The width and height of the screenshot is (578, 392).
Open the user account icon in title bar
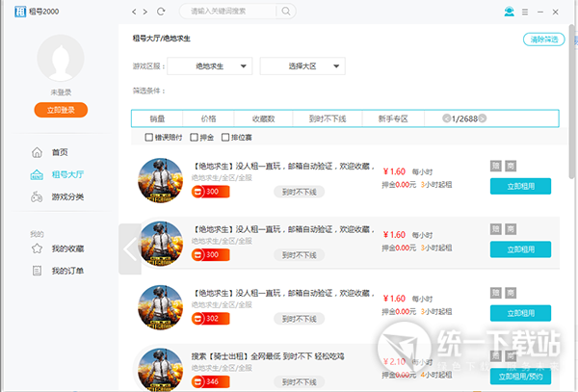(509, 12)
